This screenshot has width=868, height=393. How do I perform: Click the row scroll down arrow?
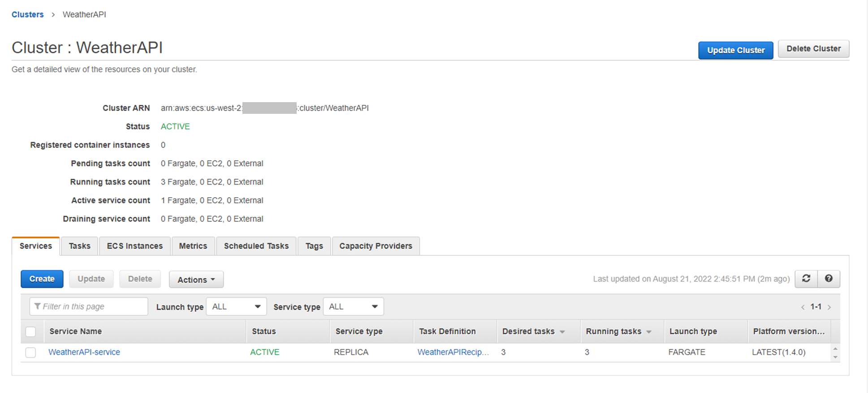click(x=835, y=357)
